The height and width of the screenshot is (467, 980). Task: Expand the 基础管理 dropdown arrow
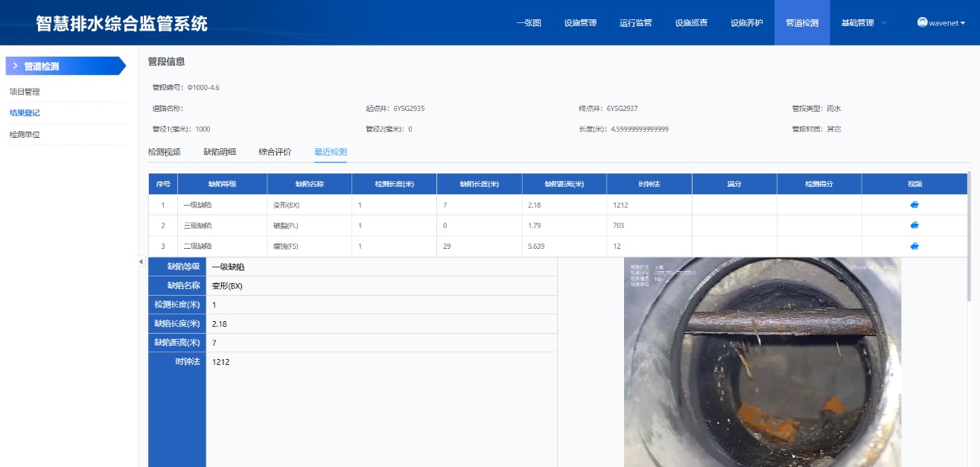pos(885,23)
